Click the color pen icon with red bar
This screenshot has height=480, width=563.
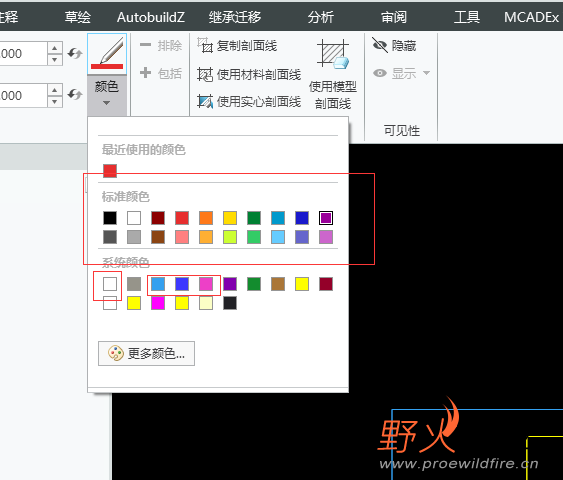(x=107, y=54)
